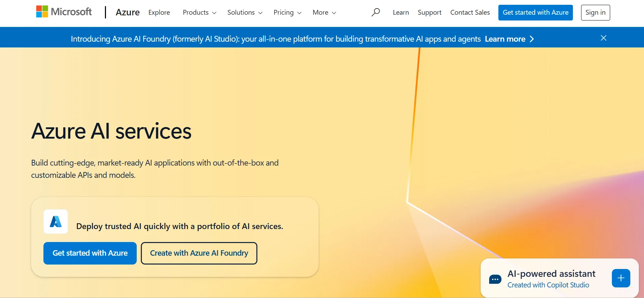Expand the Pricing dropdown
The height and width of the screenshot is (298, 644).
tap(287, 12)
